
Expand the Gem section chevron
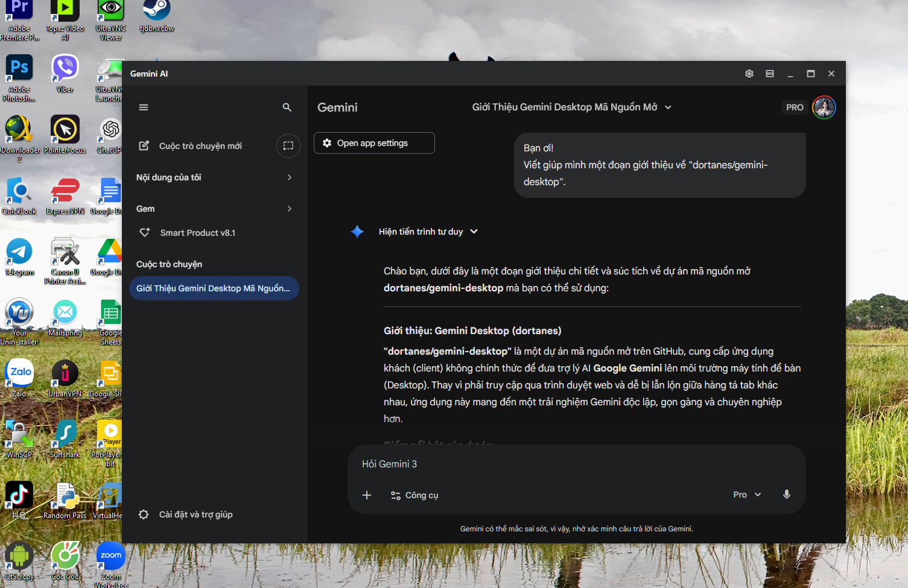pyautogui.click(x=290, y=209)
